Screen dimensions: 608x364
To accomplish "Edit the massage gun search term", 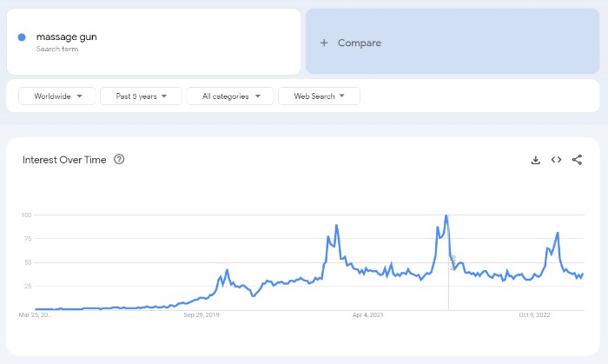I will pyautogui.click(x=67, y=37).
